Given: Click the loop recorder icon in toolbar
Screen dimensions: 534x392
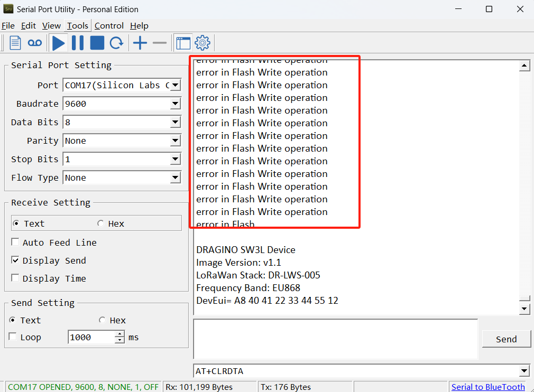Looking at the screenshot, I should tap(35, 43).
